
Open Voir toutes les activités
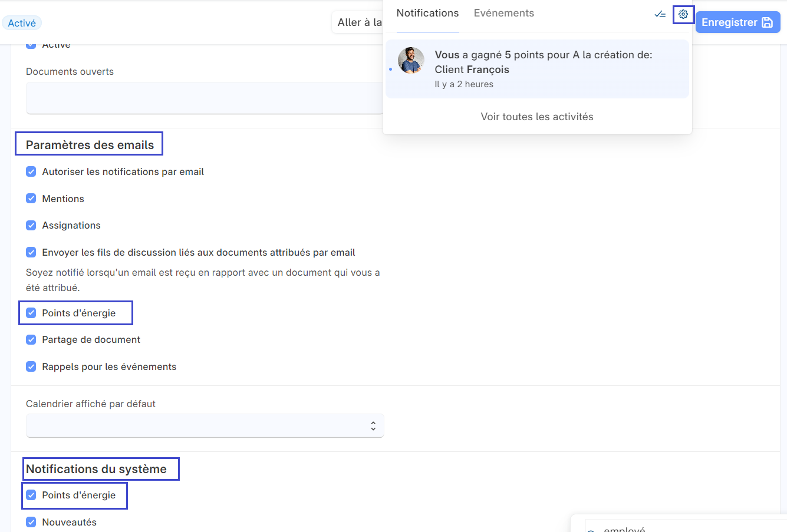(536, 116)
